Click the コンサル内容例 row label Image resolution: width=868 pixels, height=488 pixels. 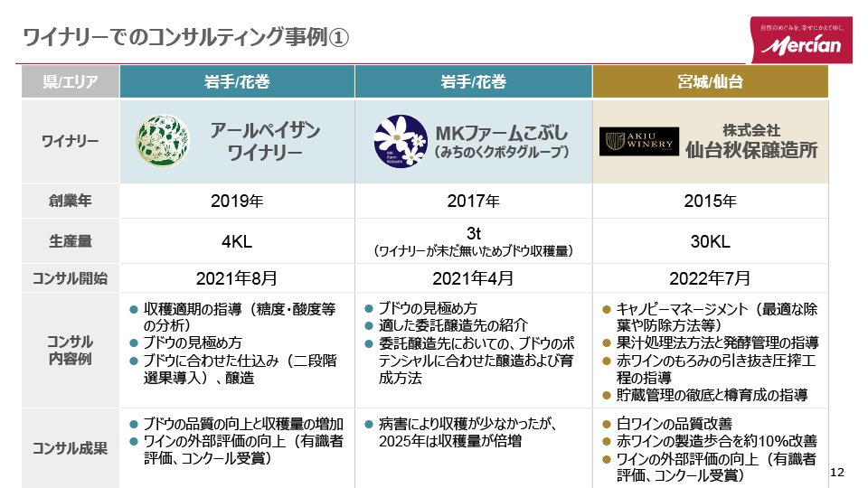[x=71, y=351]
